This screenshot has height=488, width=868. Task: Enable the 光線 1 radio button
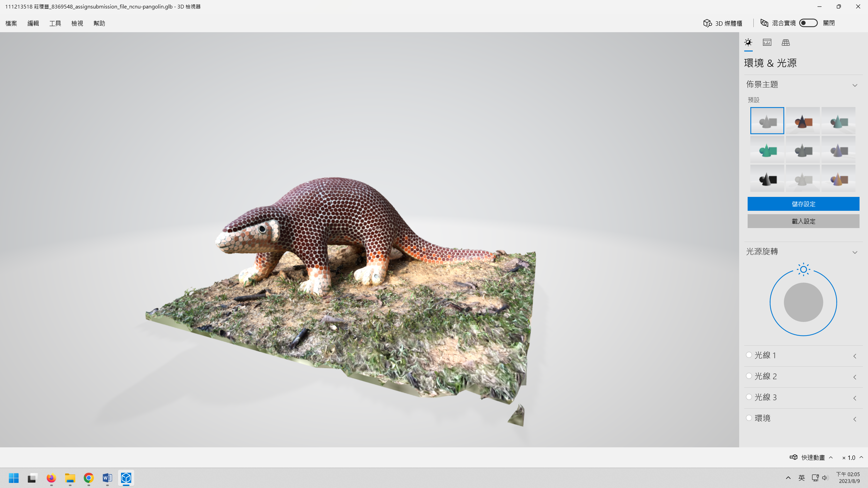tap(749, 355)
